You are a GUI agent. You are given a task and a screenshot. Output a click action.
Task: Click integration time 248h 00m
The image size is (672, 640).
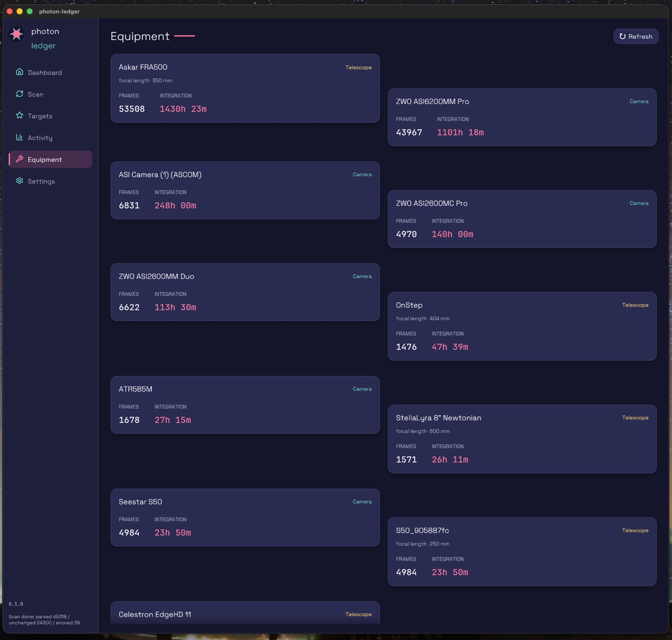[175, 205]
